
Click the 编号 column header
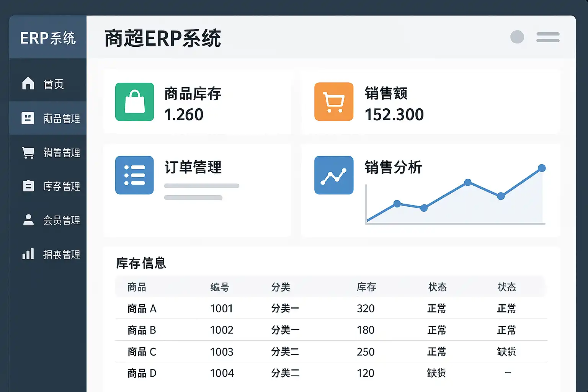coord(219,287)
